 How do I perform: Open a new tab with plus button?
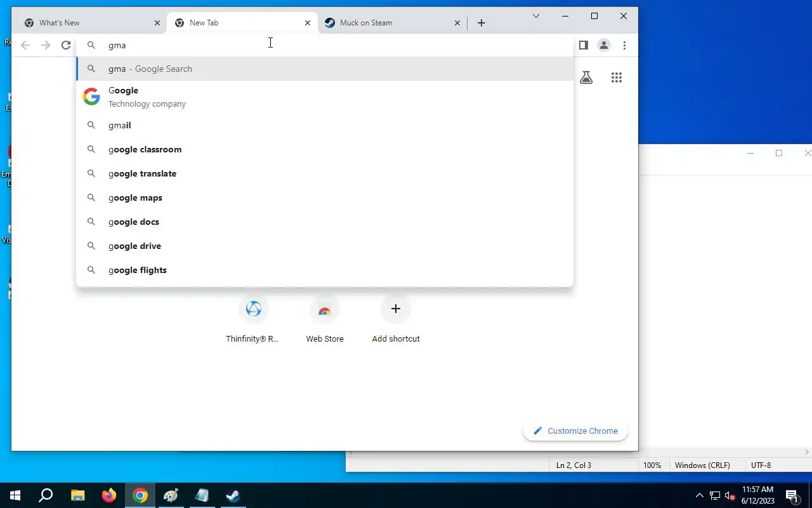point(481,23)
